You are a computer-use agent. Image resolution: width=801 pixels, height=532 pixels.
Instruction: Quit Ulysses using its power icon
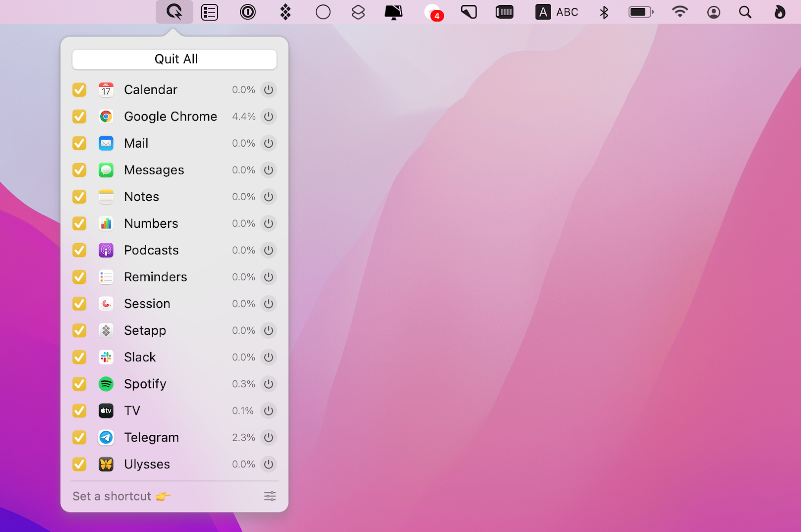269,464
